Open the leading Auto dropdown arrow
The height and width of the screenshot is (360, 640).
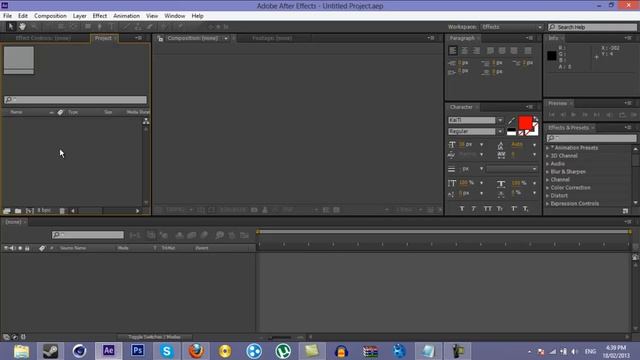click(x=534, y=144)
